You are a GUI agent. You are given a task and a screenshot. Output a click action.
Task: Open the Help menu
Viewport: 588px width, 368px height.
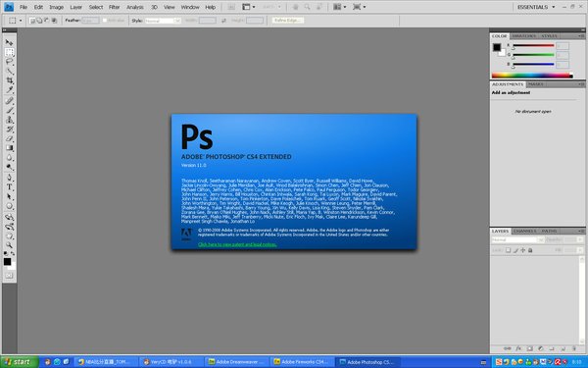point(211,7)
